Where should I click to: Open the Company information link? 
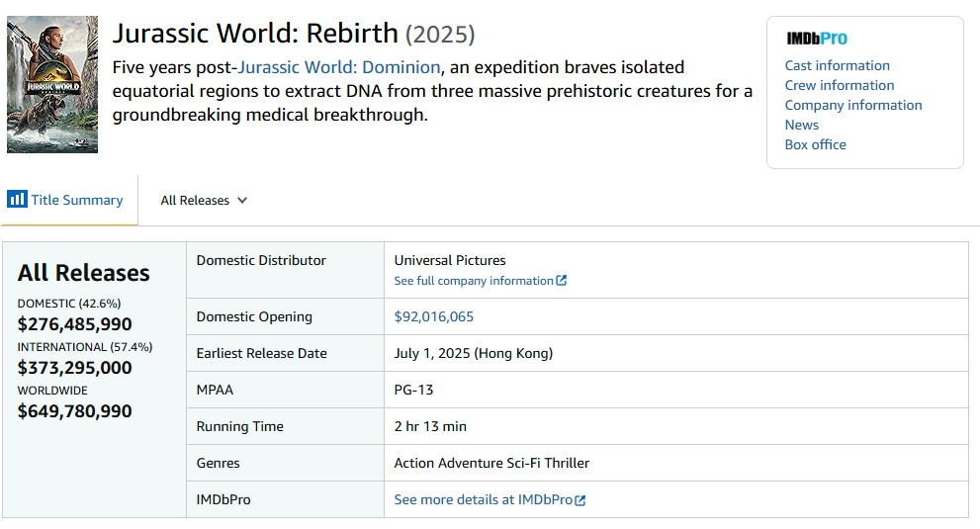[853, 105]
